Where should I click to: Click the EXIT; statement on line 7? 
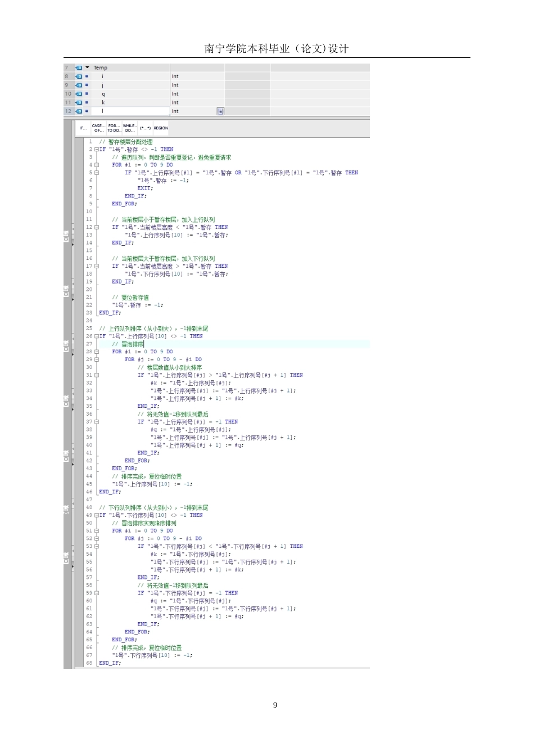pos(145,188)
